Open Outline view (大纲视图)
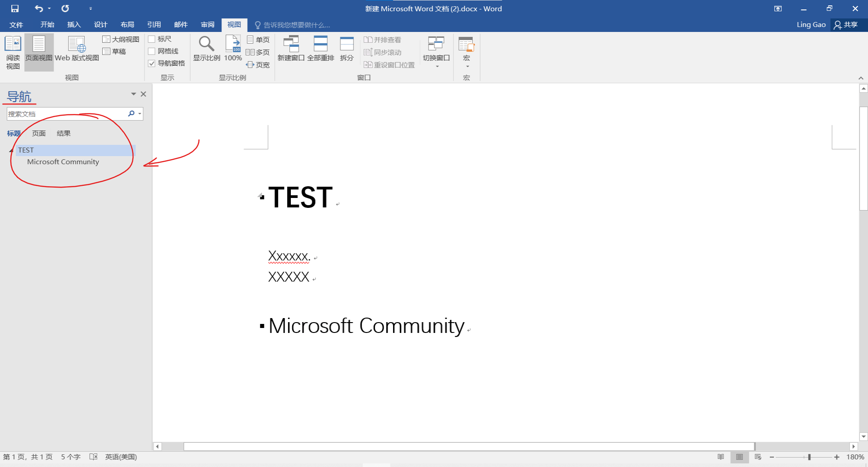 (x=121, y=39)
